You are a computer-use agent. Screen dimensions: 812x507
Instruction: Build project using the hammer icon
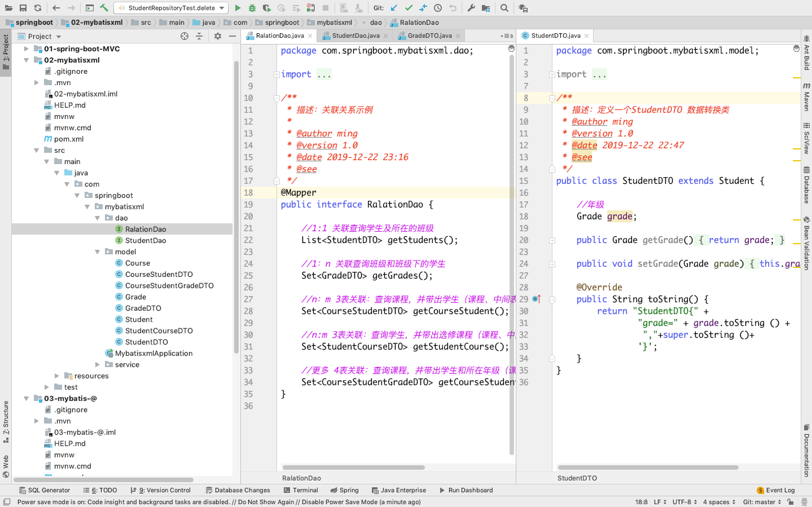coord(104,8)
